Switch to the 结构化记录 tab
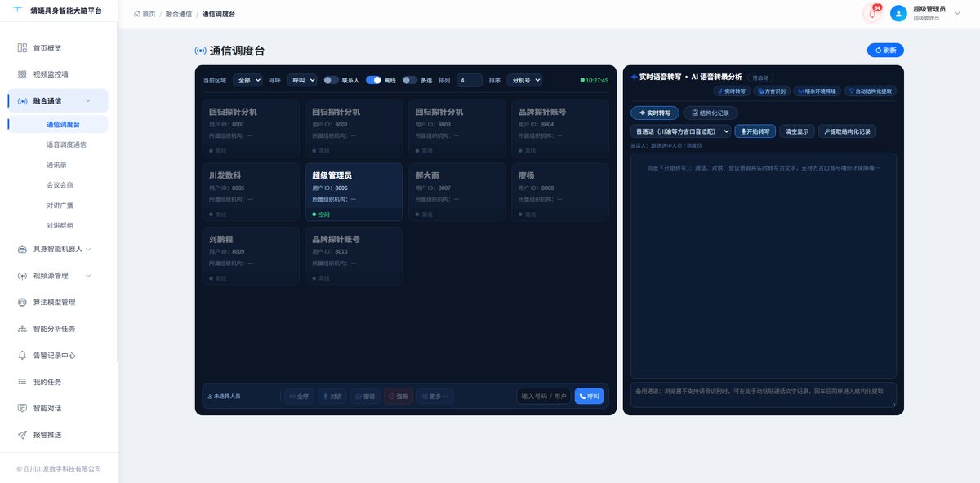Image resolution: width=980 pixels, height=483 pixels. point(711,113)
